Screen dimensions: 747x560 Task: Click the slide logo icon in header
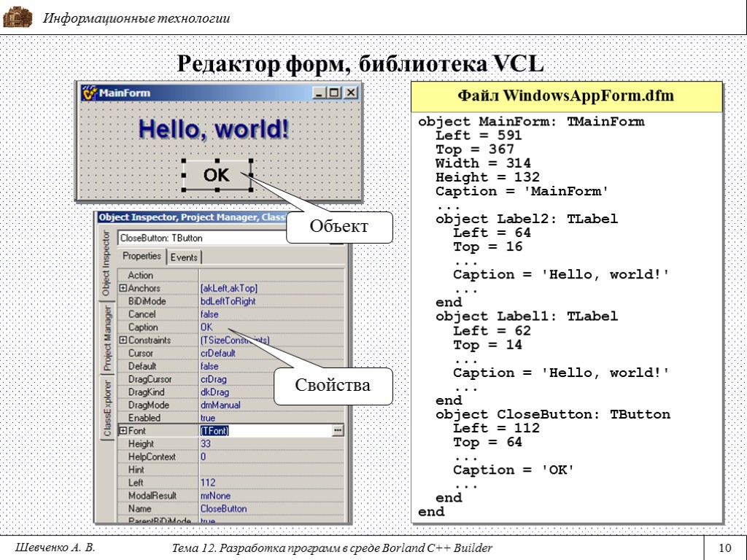[18, 17]
